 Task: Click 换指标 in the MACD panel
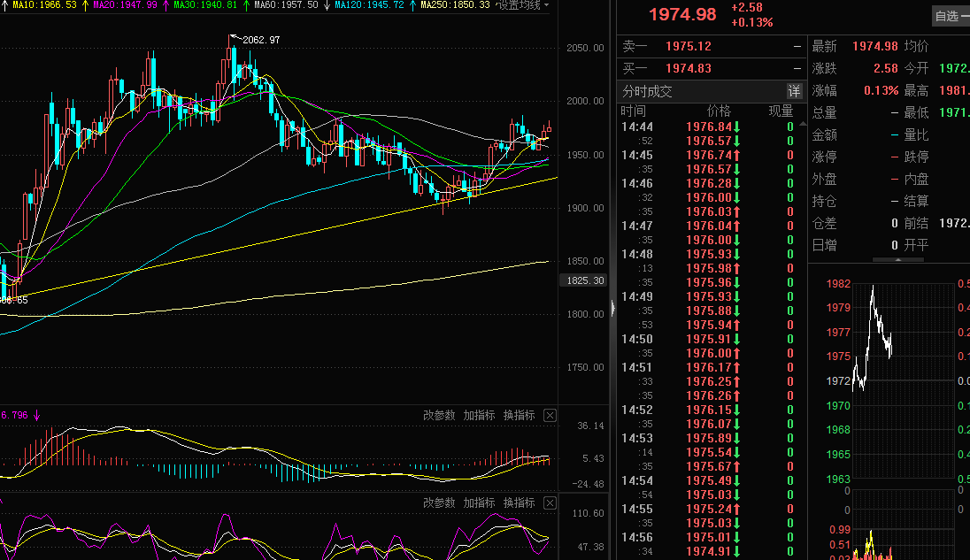coord(519,415)
